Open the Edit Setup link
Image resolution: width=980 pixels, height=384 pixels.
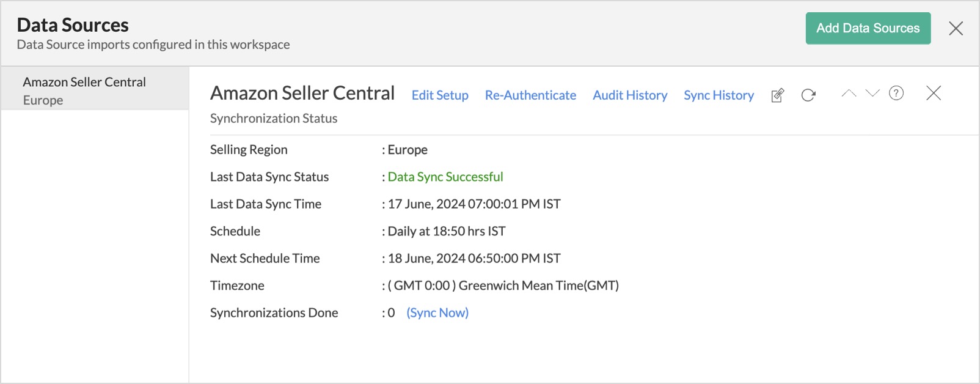click(440, 95)
